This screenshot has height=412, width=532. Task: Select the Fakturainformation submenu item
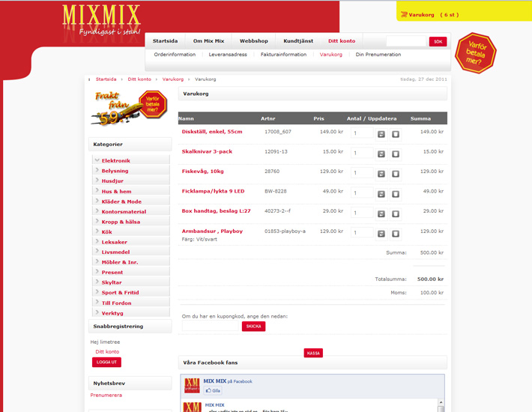283,54
